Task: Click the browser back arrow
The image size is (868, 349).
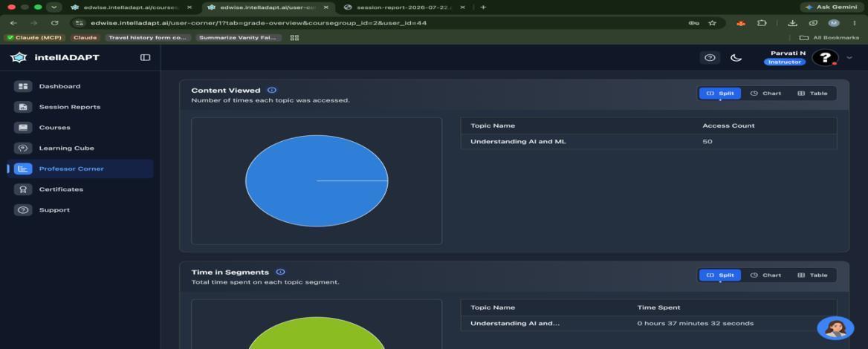Action: 13,23
